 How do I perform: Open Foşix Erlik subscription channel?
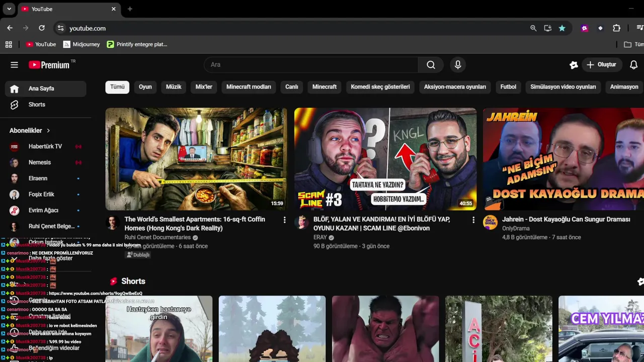point(46,195)
